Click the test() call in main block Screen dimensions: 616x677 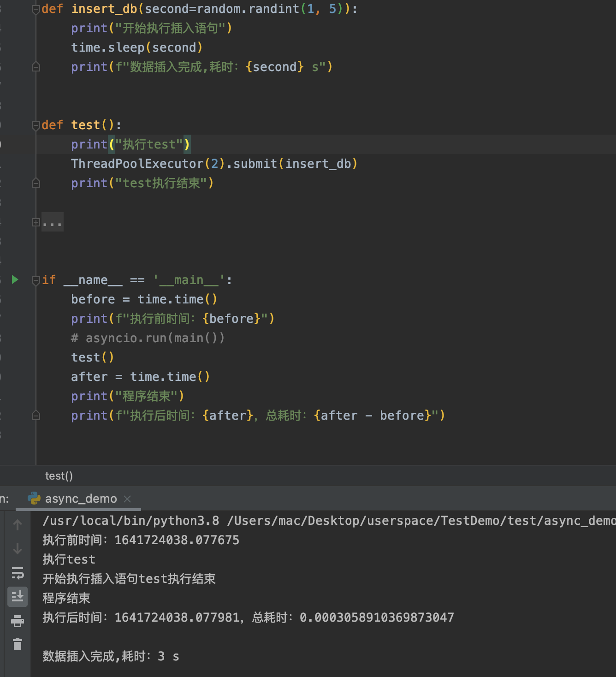tap(92, 357)
